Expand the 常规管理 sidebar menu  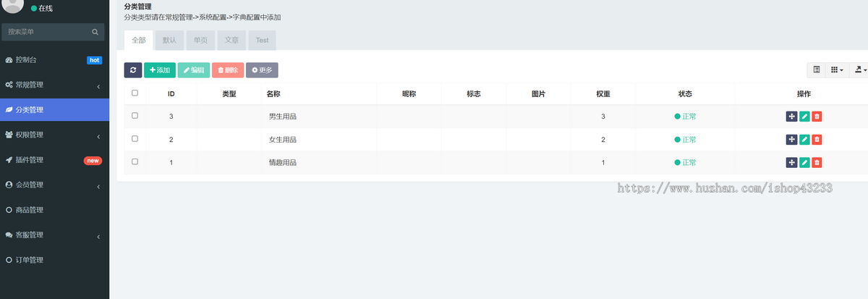click(x=54, y=85)
